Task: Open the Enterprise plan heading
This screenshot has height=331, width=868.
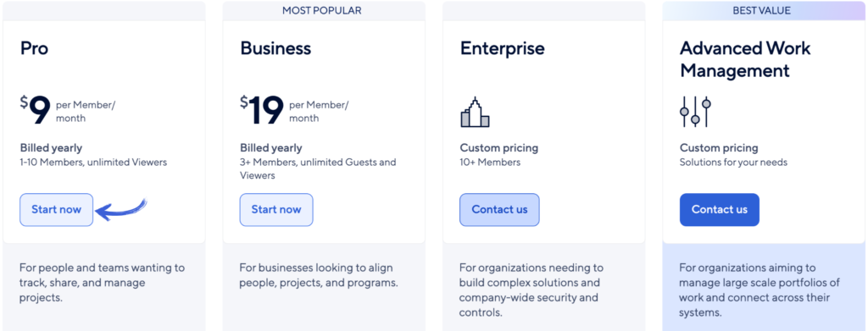Action: (502, 48)
